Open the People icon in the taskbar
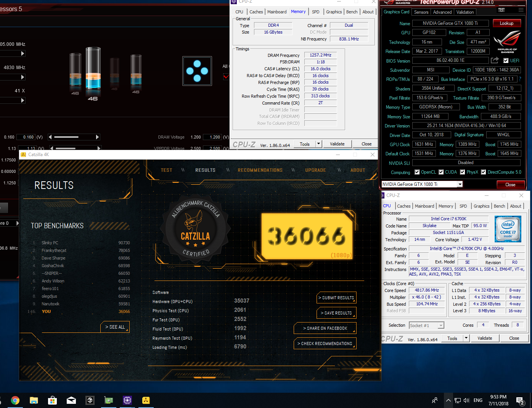This screenshot has height=408, width=532. pyautogui.click(x=435, y=400)
